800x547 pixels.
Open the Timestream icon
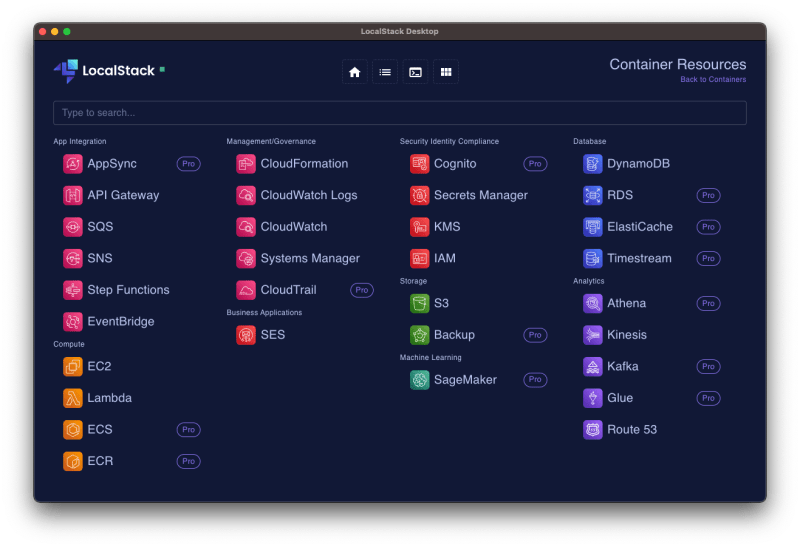coord(593,259)
